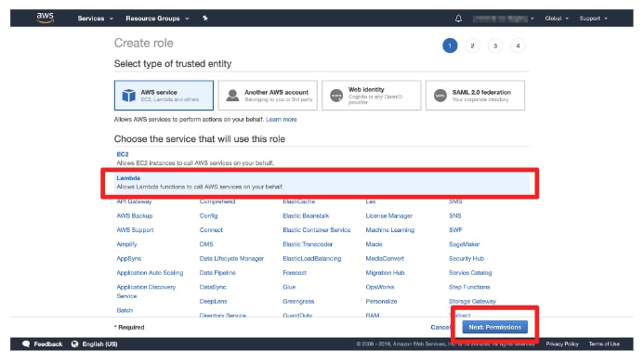Choose the Macie service
644x364 pixels.
(x=375, y=244)
